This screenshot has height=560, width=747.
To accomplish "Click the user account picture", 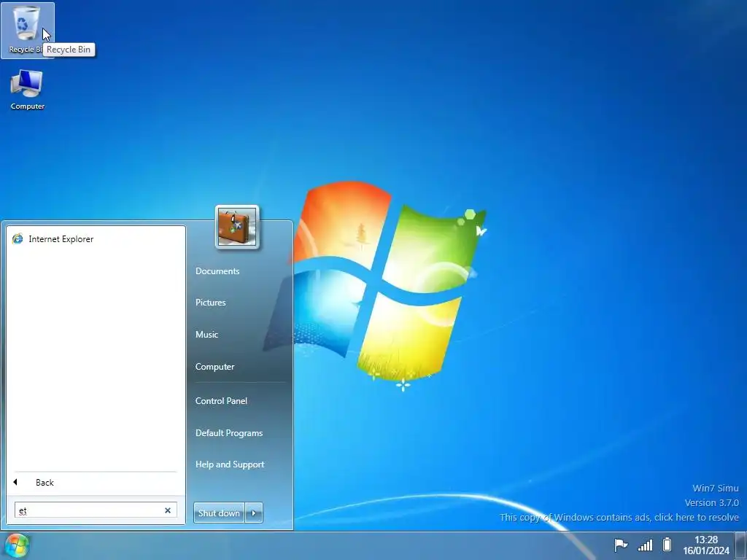I will [237, 227].
